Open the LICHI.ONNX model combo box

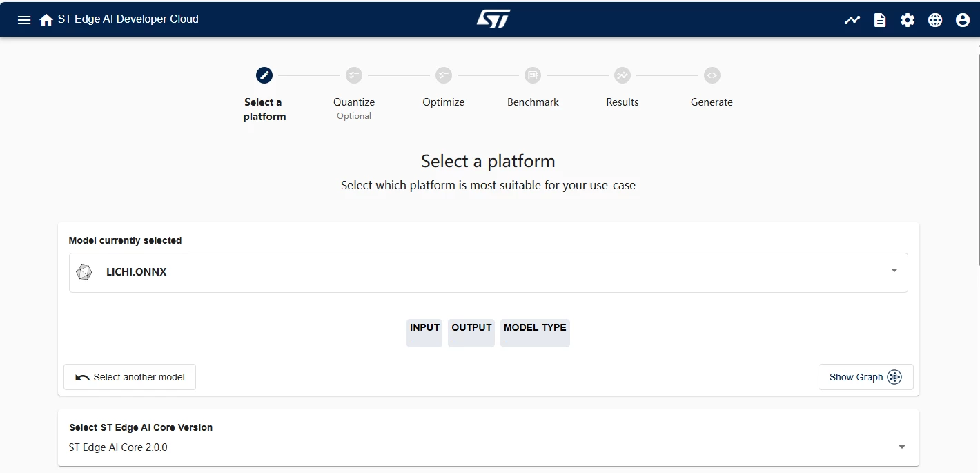coord(488,273)
